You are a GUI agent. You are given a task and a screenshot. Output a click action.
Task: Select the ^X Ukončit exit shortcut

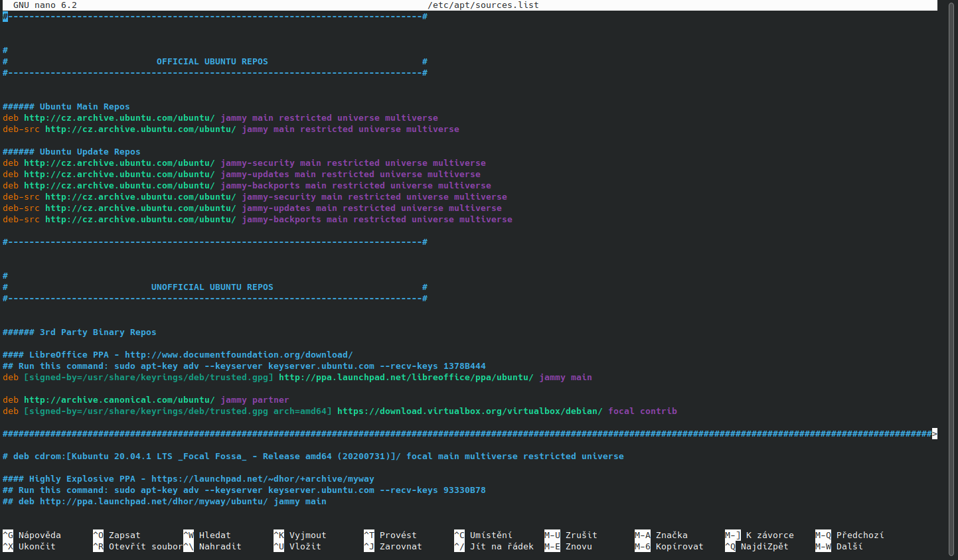click(29, 547)
